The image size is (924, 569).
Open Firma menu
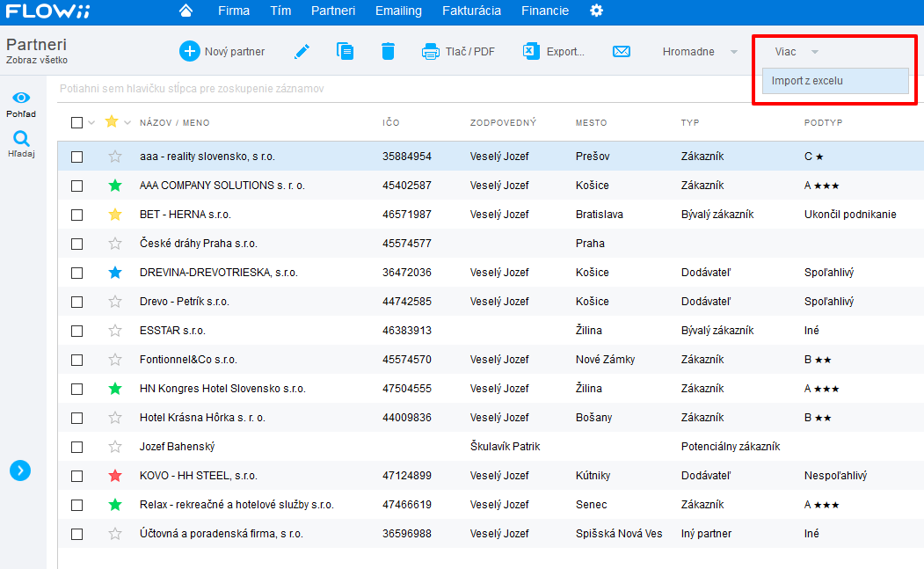233,11
